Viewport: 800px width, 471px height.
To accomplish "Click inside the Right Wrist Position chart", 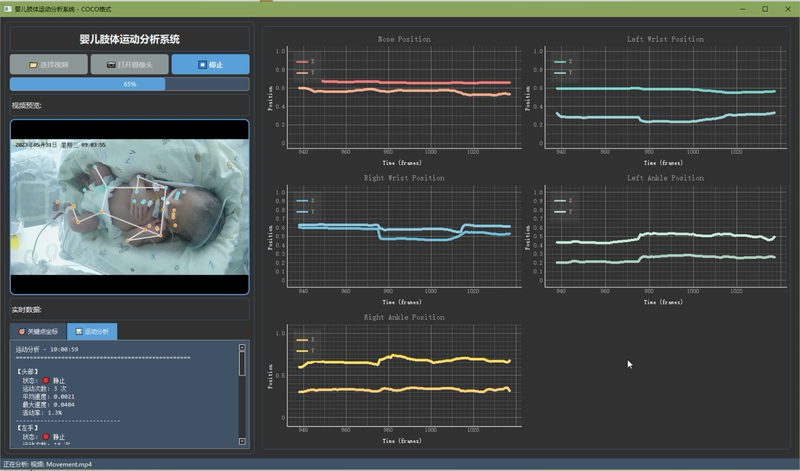I will click(405, 235).
